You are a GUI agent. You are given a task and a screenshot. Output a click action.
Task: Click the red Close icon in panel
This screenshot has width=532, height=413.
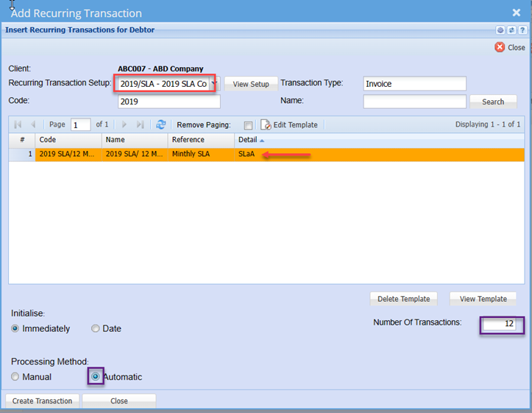[x=500, y=47]
